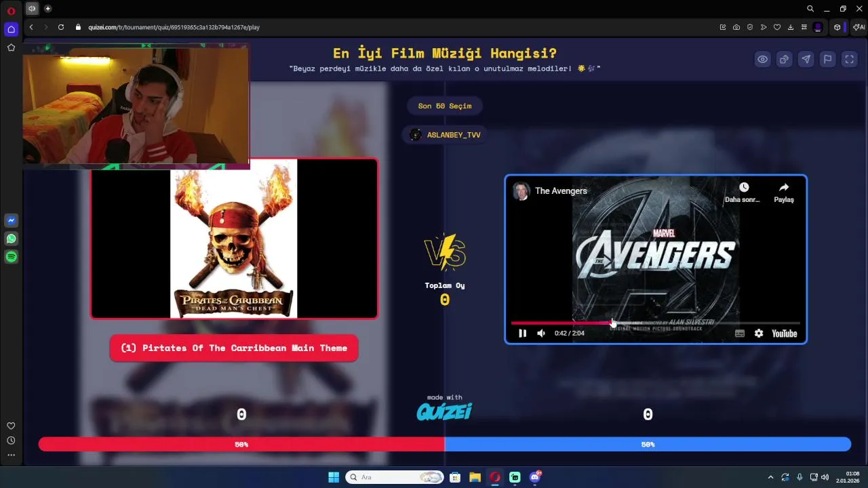This screenshot has width=868, height=488.
Task: Open Opera menu logo
Action: coord(11,10)
